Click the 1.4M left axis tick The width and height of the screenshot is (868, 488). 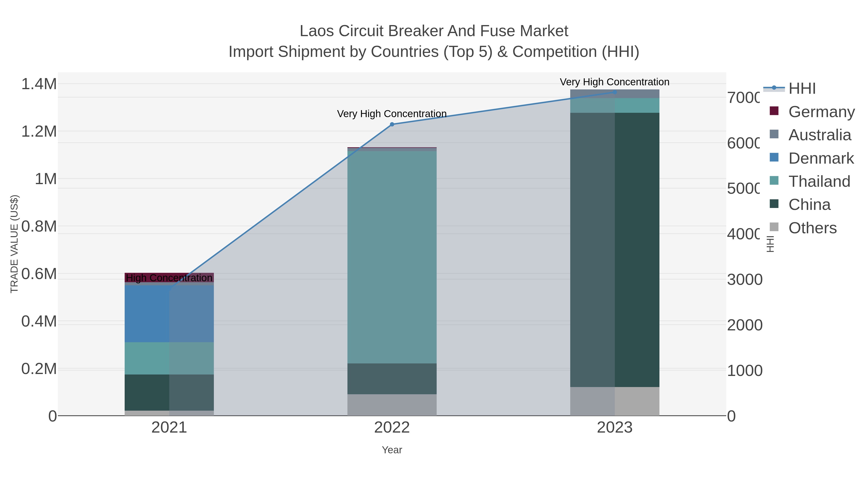coord(39,84)
